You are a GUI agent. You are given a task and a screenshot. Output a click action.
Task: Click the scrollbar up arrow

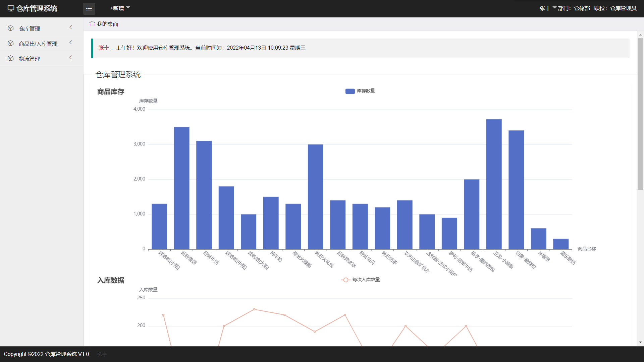click(x=640, y=35)
